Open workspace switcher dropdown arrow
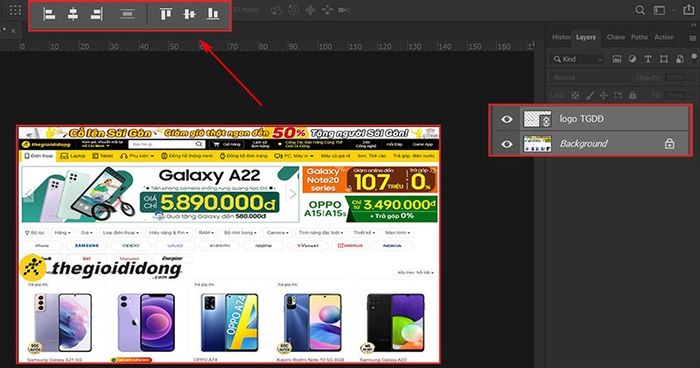The height and width of the screenshot is (368, 700). coord(674,10)
